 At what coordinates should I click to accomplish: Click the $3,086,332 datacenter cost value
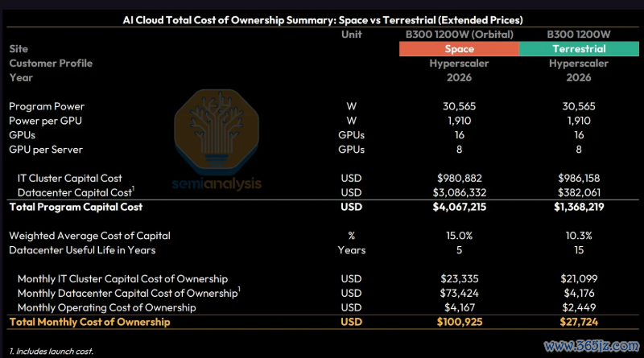click(x=459, y=192)
